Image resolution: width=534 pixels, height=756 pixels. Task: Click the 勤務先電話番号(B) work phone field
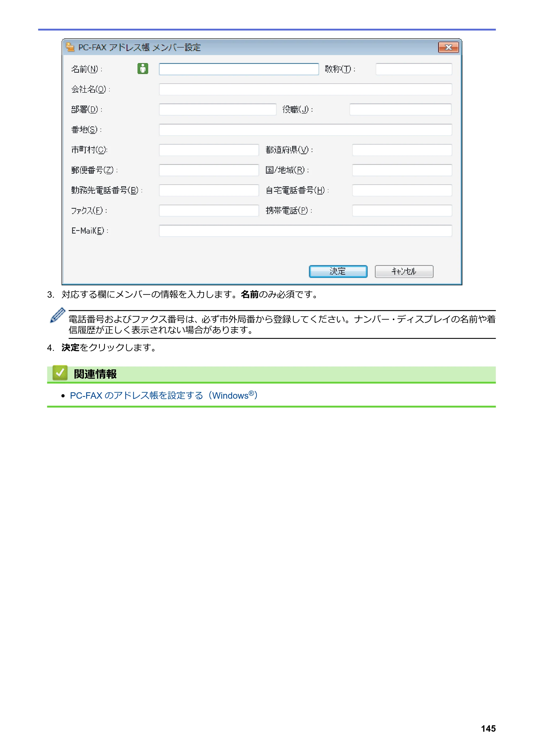tap(209, 190)
